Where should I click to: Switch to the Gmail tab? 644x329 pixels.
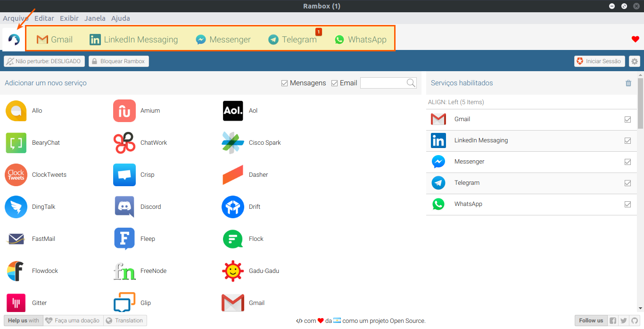(x=54, y=40)
